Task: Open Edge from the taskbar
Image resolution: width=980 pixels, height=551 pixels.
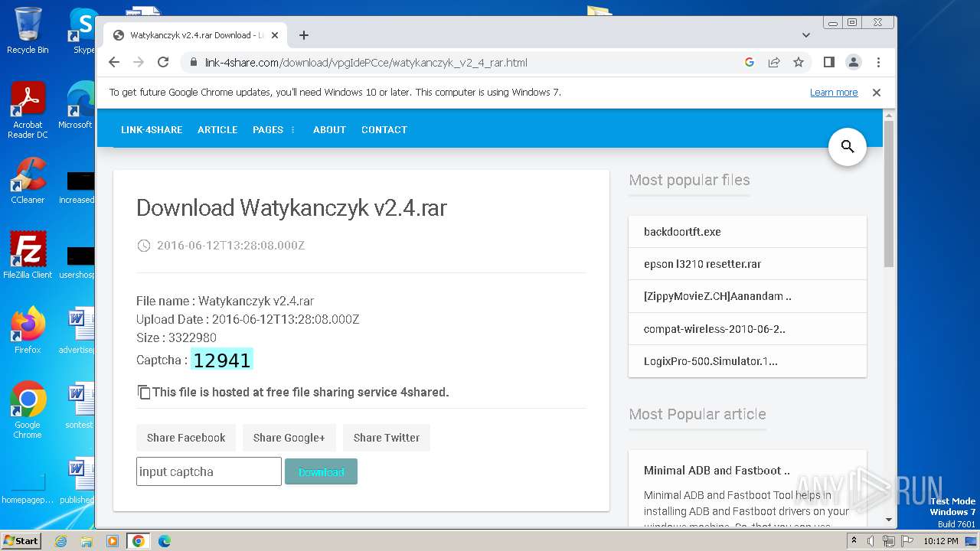Action: coord(164,541)
